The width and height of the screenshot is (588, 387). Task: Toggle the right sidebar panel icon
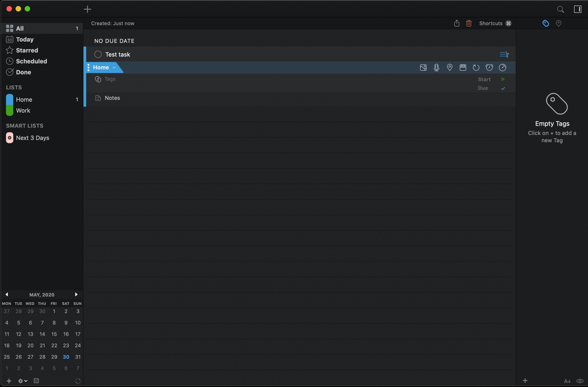(x=577, y=9)
